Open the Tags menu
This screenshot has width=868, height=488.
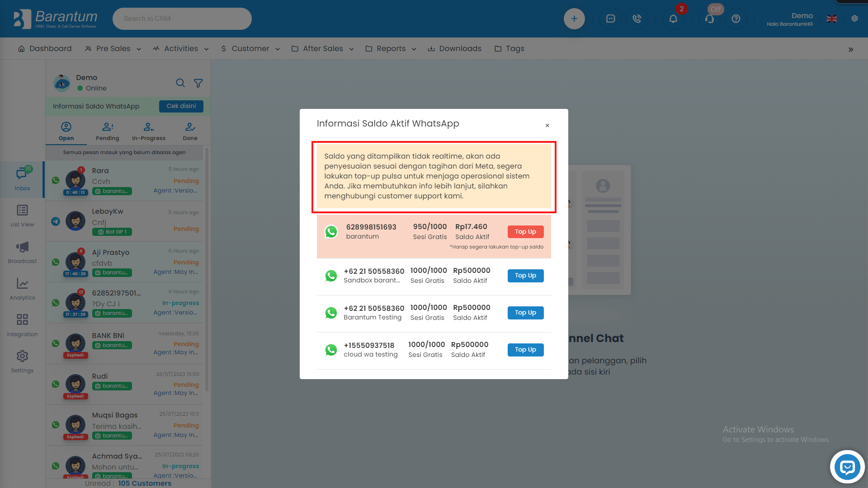pyautogui.click(x=509, y=48)
